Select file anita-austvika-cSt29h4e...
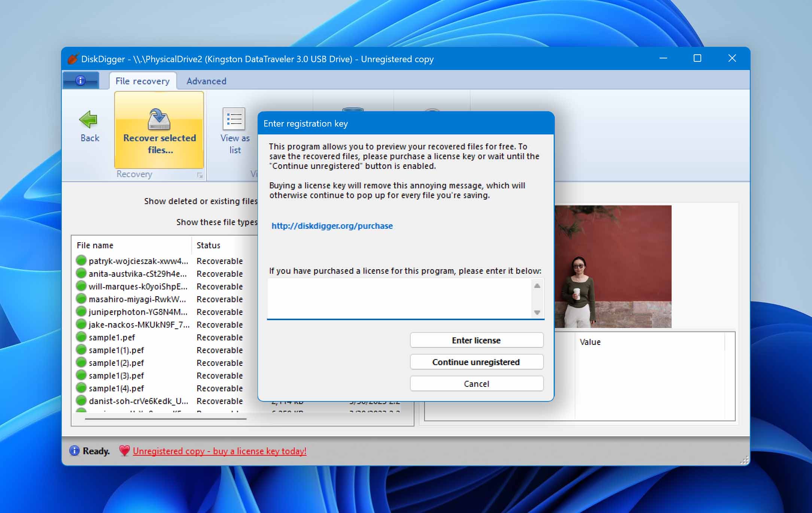812x513 pixels. tap(137, 274)
